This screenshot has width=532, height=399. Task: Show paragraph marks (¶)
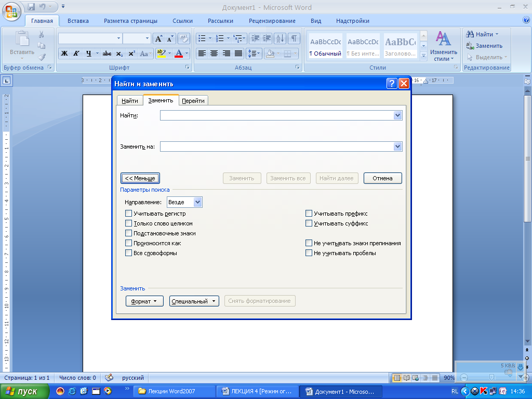point(294,38)
